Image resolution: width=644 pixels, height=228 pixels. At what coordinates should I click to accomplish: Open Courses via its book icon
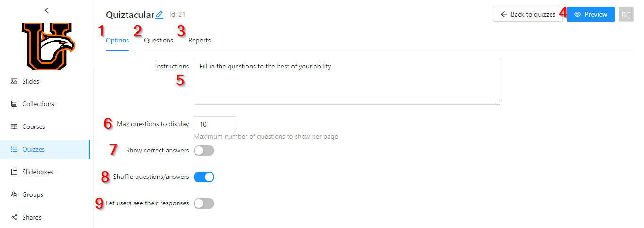14,127
